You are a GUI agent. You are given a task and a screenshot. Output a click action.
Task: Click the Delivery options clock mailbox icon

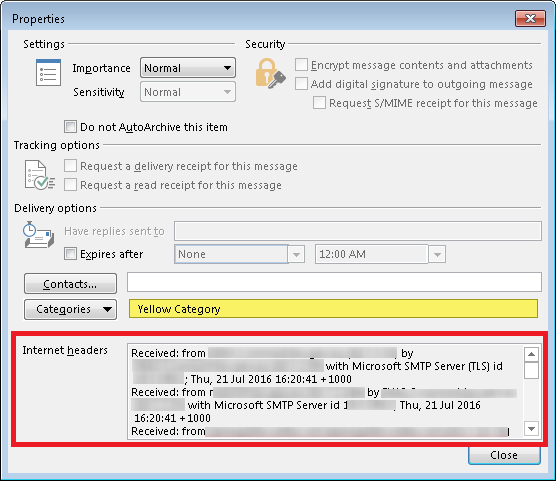(x=39, y=235)
